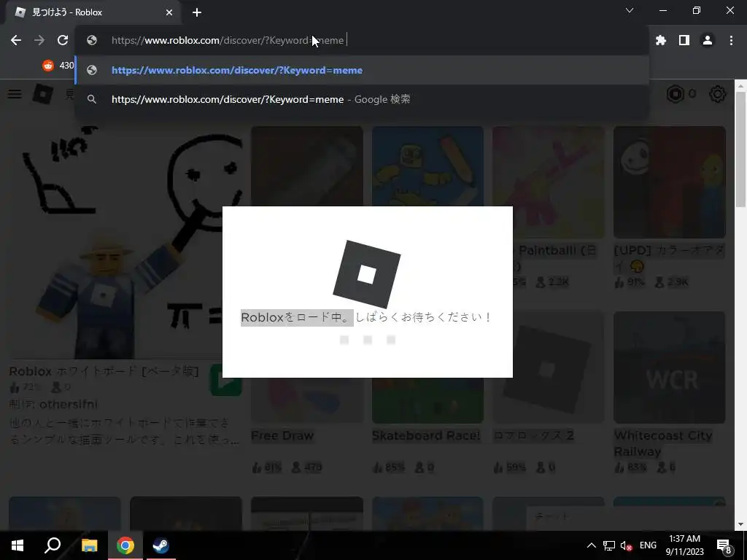Open the tab search chevron
This screenshot has height=560, width=747.
coord(630,10)
